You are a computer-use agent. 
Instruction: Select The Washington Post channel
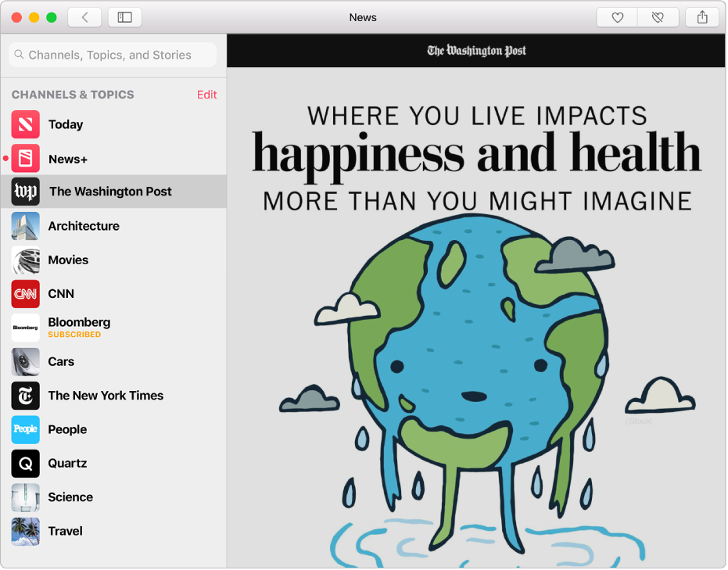(110, 192)
